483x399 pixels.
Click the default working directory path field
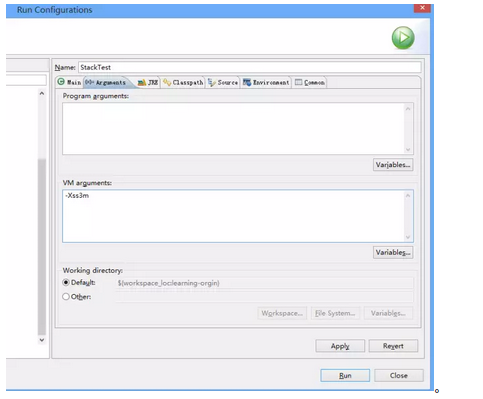[265, 283]
